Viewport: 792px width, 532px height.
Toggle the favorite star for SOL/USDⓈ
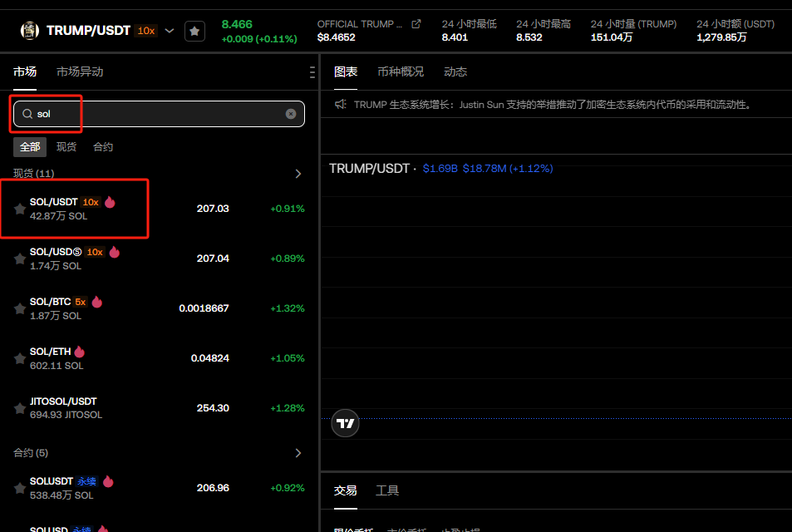point(20,259)
